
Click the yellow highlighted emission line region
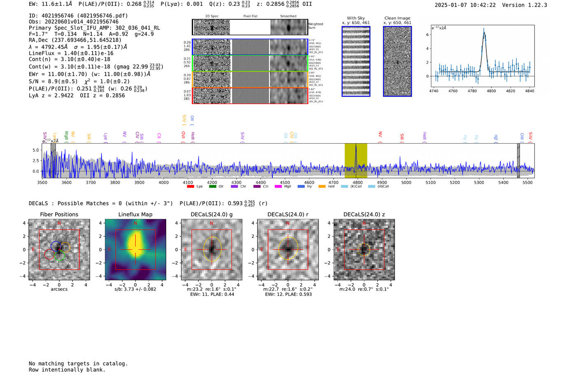(356, 160)
